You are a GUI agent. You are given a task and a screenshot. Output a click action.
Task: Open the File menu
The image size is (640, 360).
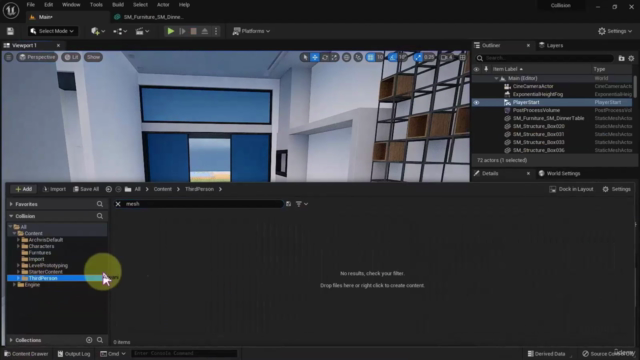tap(31, 5)
